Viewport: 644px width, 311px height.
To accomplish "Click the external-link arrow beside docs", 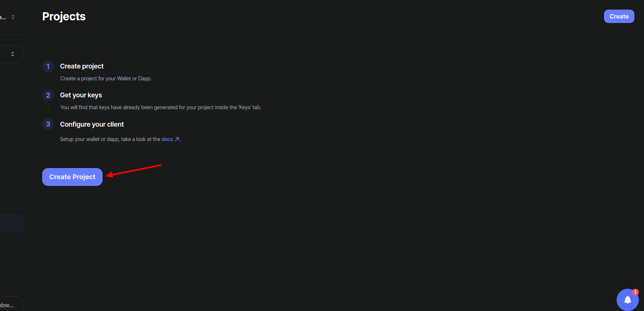I will [x=177, y=139].
